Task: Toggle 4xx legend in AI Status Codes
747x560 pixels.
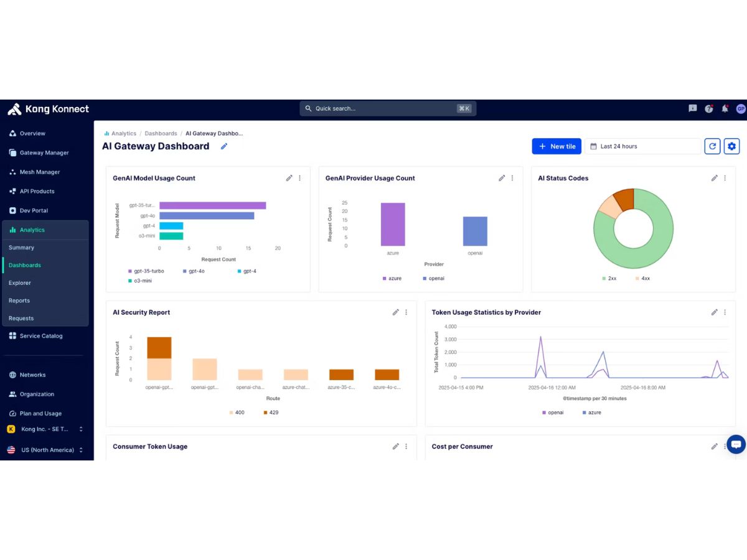Action: pos(643,278)
